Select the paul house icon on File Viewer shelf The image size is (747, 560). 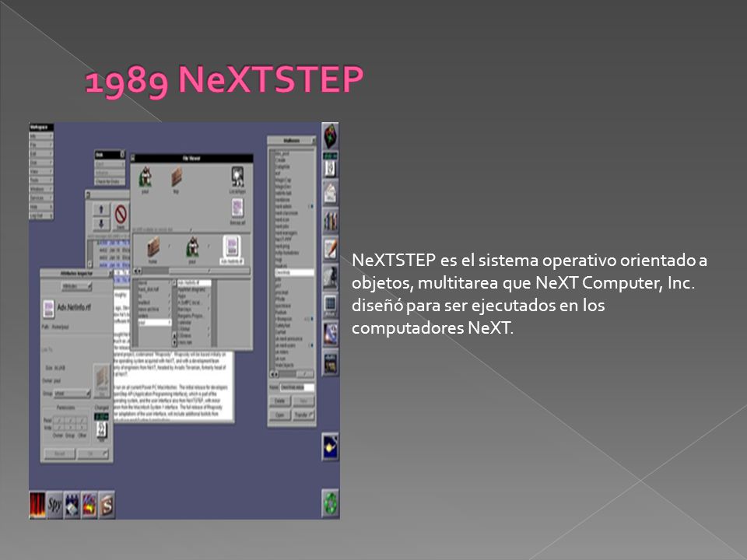[146, 177]
